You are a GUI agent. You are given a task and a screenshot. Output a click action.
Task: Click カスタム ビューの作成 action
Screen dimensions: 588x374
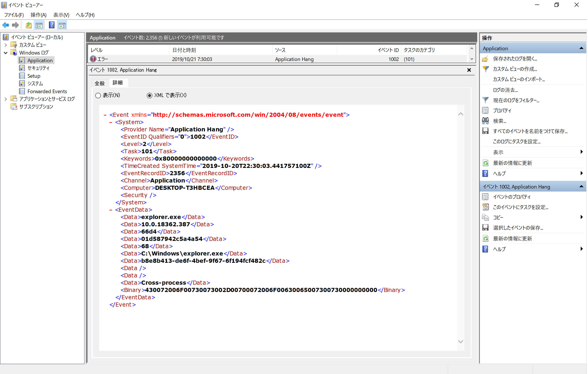[x=515, y=69]
